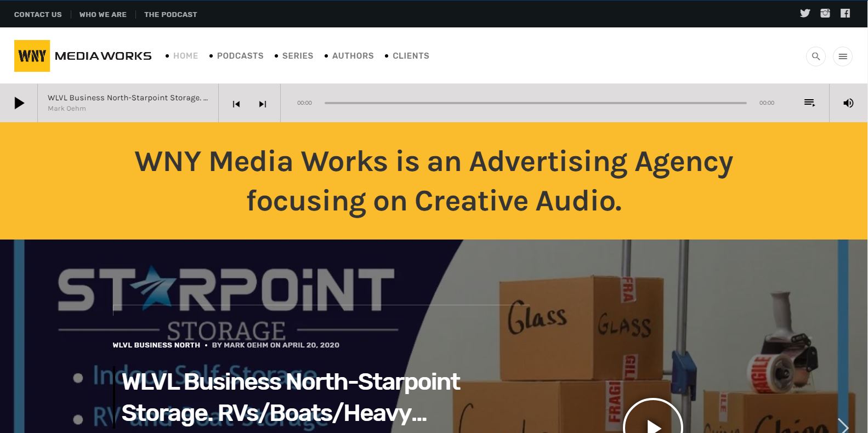Open the Who We Are link
Image resolution: width=868 pixels, height=433 pixels.
103,14
